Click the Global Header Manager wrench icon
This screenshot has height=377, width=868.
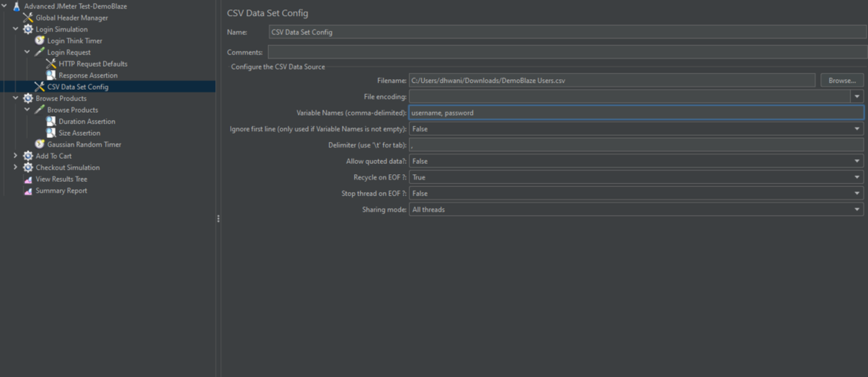click(28, 17)
